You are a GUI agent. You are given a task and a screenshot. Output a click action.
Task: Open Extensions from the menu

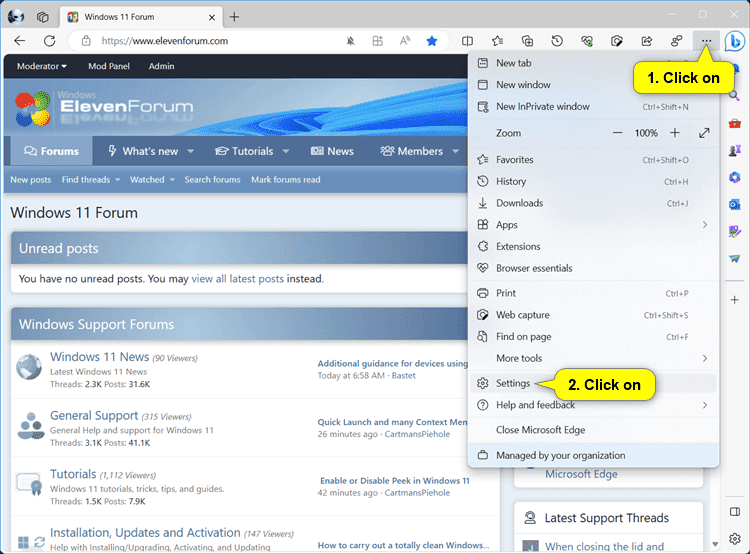click(x=593, y=246)
